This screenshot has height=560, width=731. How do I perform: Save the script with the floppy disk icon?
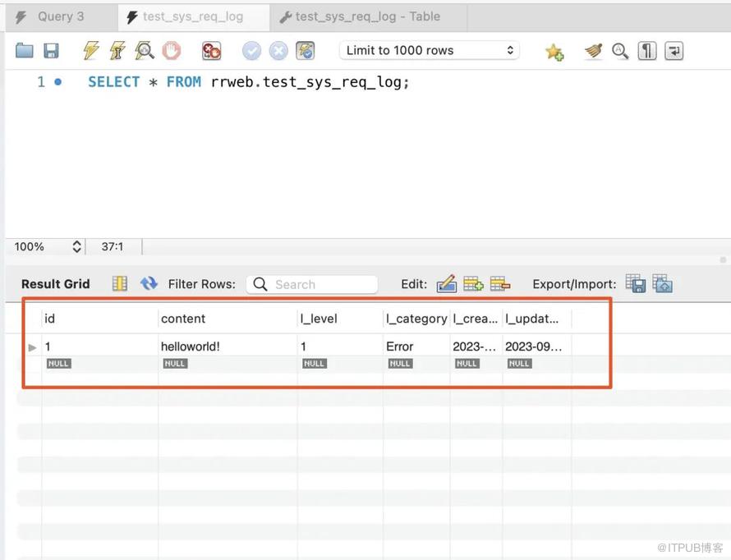click(51, 51)
